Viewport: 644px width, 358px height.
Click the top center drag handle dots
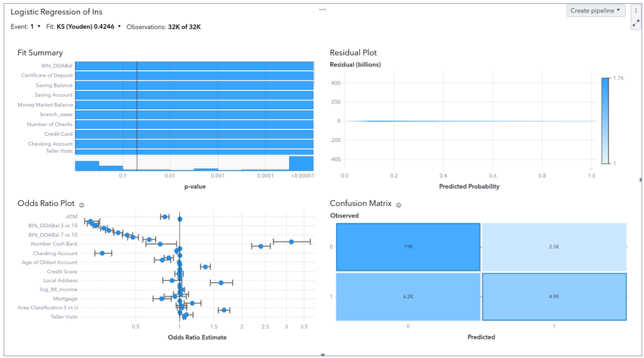tap(322, 9)
